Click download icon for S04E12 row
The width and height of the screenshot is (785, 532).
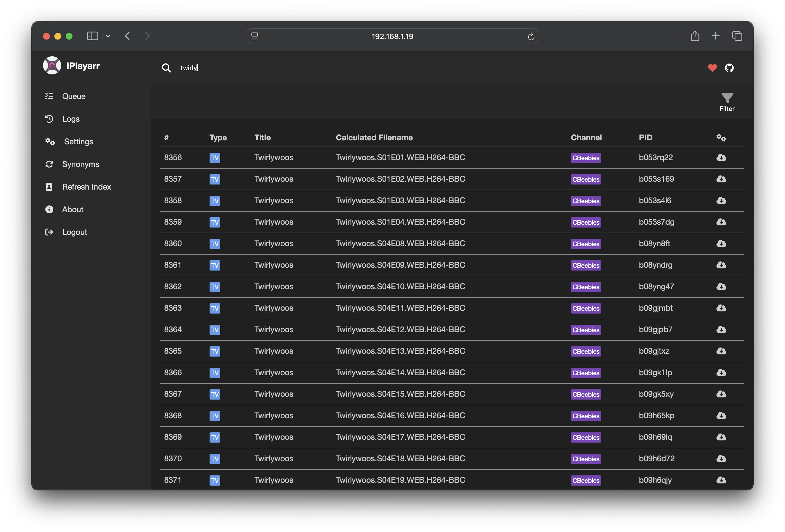pos(721,329)
